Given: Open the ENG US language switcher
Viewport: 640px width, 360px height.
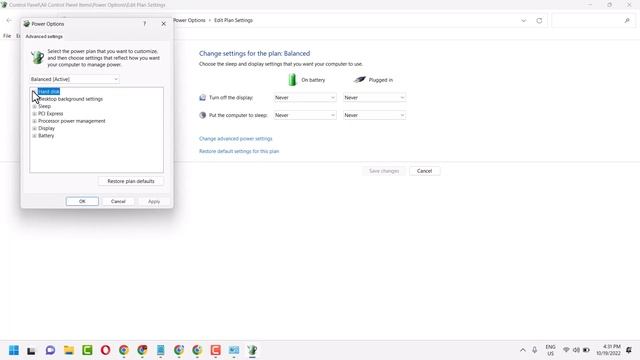Looking at the screenshot, I should pos(550,350).
